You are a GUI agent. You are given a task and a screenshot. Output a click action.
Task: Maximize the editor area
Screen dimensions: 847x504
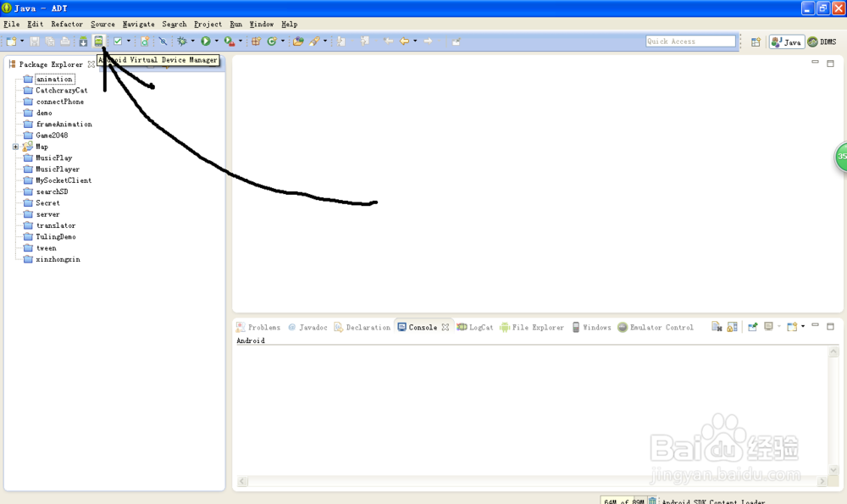click(x=830, y=64)
